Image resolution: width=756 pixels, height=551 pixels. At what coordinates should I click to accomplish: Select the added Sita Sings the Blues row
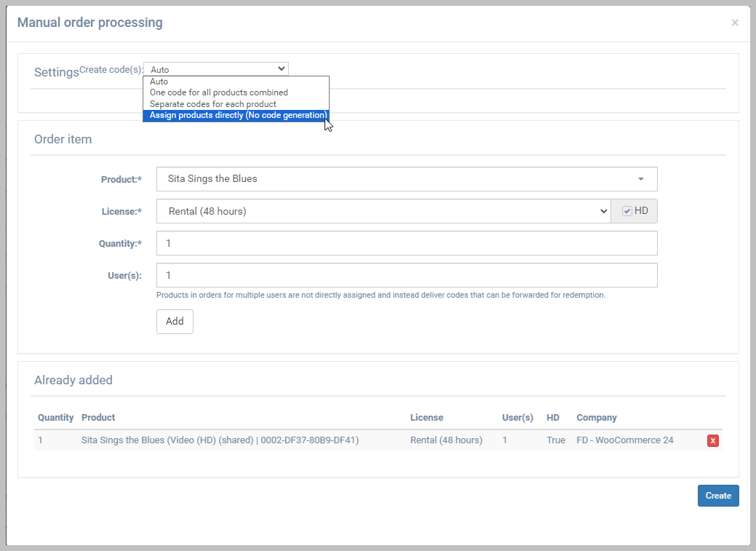pyautogui.click(x=220, y=440)
